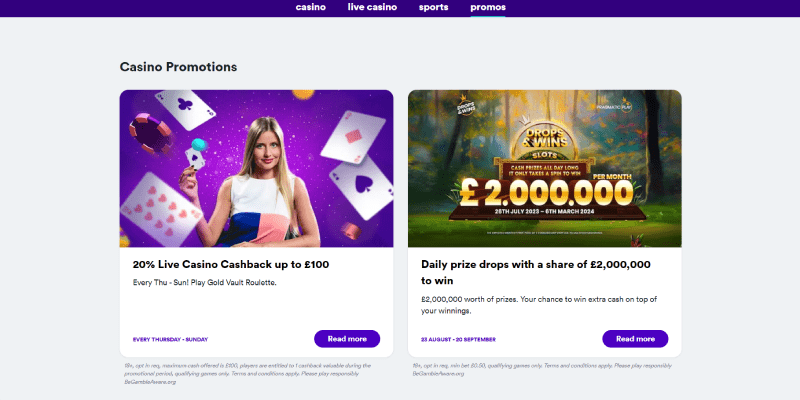This screenshot has width=800, height=400.
Task: Click the Every Thursday - Sunday date label
Action: pos(170,339)
